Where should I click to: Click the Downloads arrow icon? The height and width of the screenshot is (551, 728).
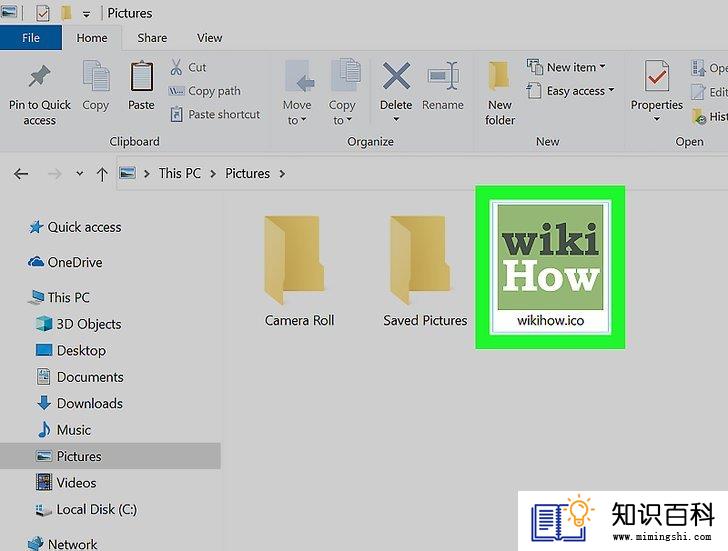tap(44, 403)
